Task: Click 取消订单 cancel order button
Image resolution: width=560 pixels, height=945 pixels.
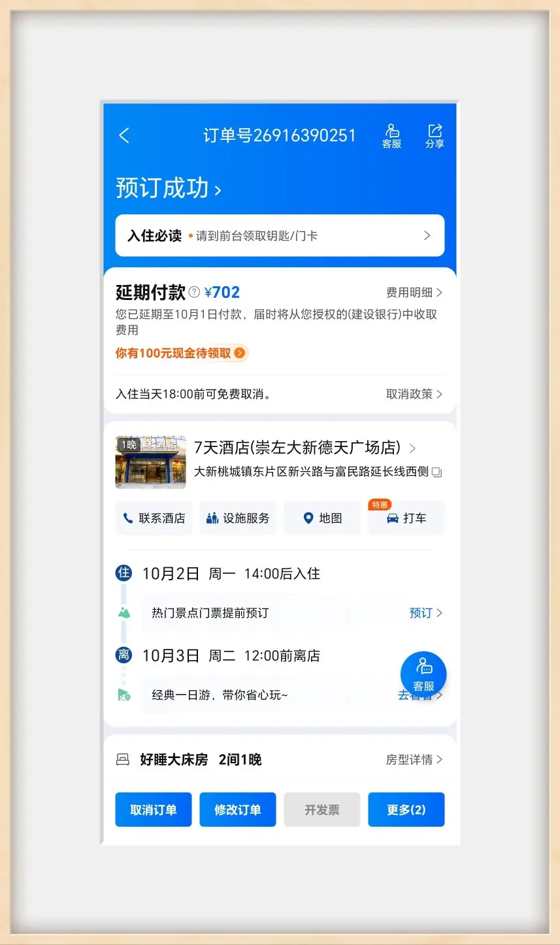Action: pyautogui.click(x=154, y=810)
